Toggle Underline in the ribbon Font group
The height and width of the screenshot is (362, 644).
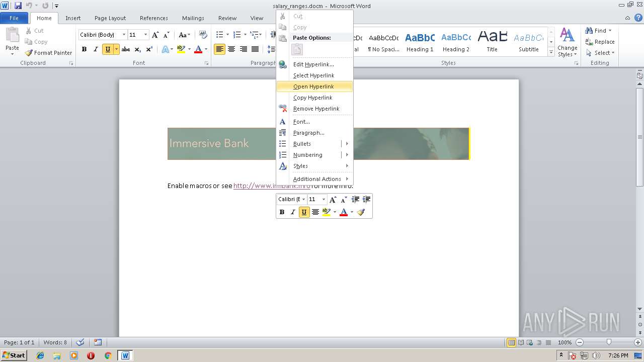pyautogui.click(x=107, y=49)
